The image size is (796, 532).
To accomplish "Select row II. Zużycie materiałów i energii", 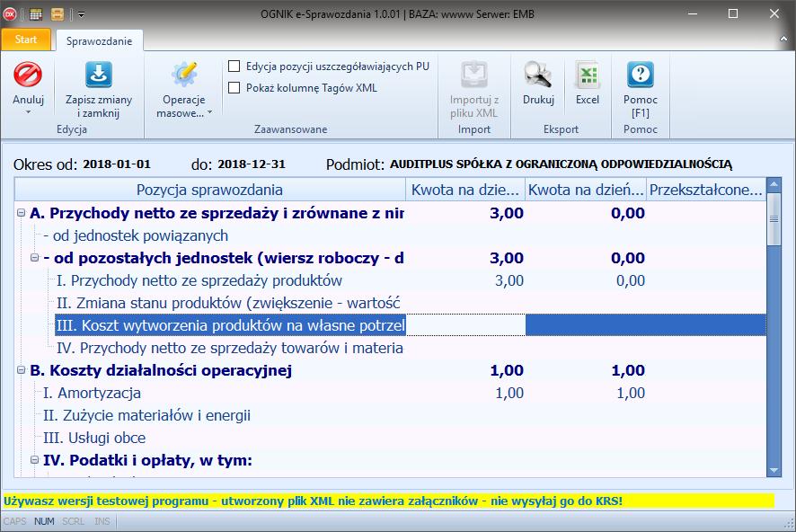I will tap(390, 415).
